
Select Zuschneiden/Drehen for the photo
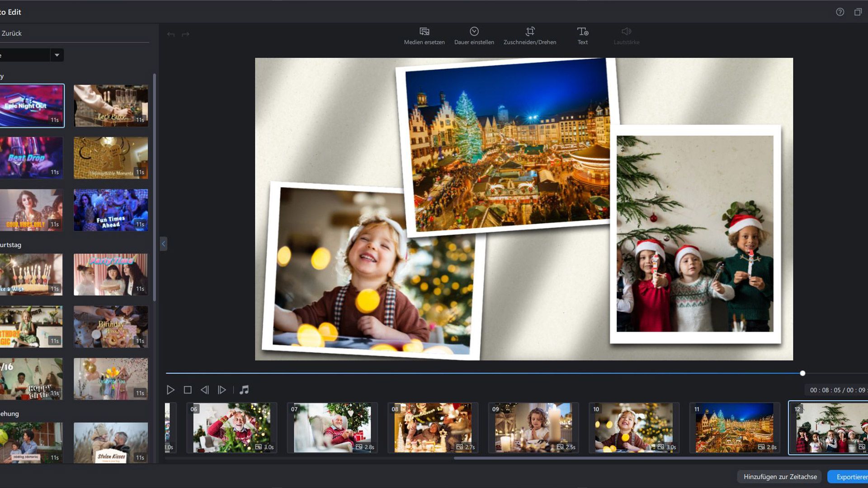(530, 36)
